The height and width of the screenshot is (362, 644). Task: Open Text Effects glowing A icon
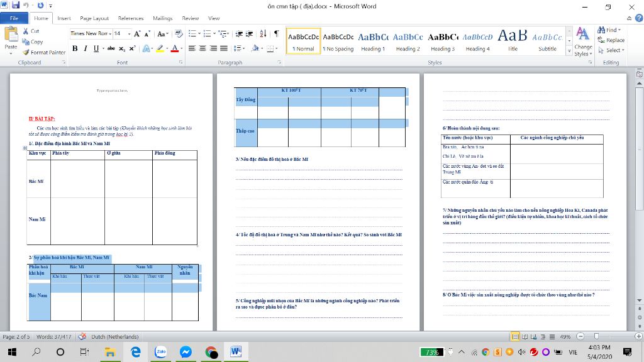pos(146,48)
